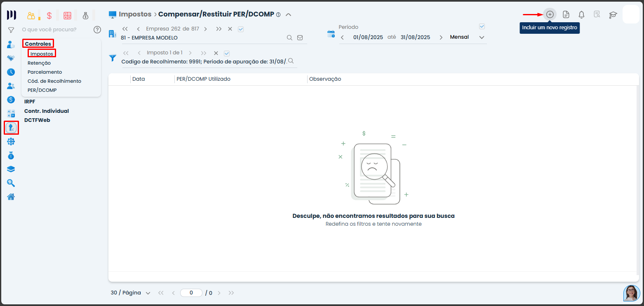Select Retenção in the Controles menu
Viewport: 644px width, 306px height.
click(39, 63)
